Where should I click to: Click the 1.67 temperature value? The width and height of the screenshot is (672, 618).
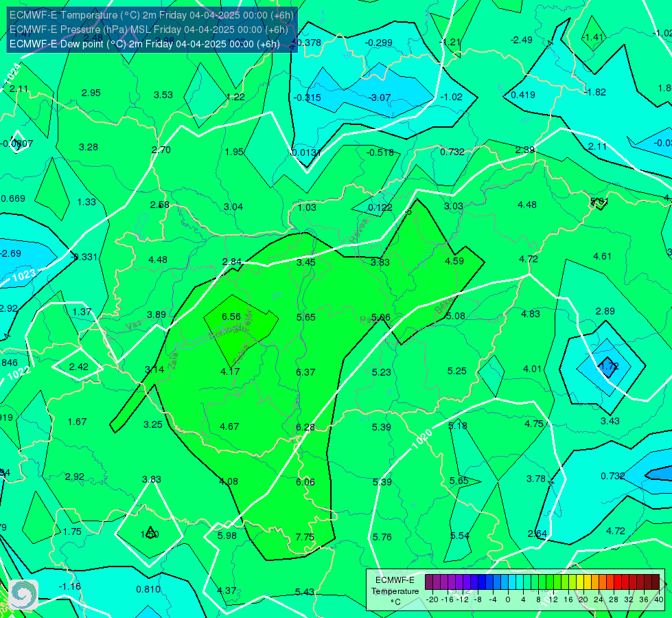(77, 422)
